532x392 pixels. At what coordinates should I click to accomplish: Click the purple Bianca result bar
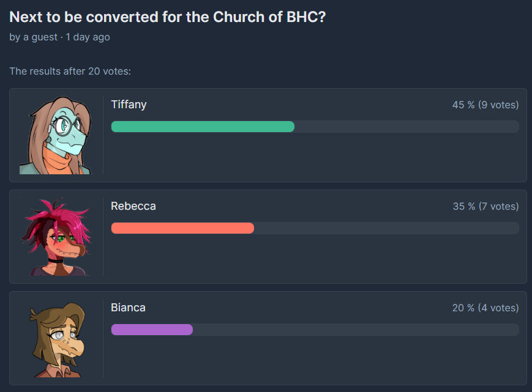(x=152, y=330)
